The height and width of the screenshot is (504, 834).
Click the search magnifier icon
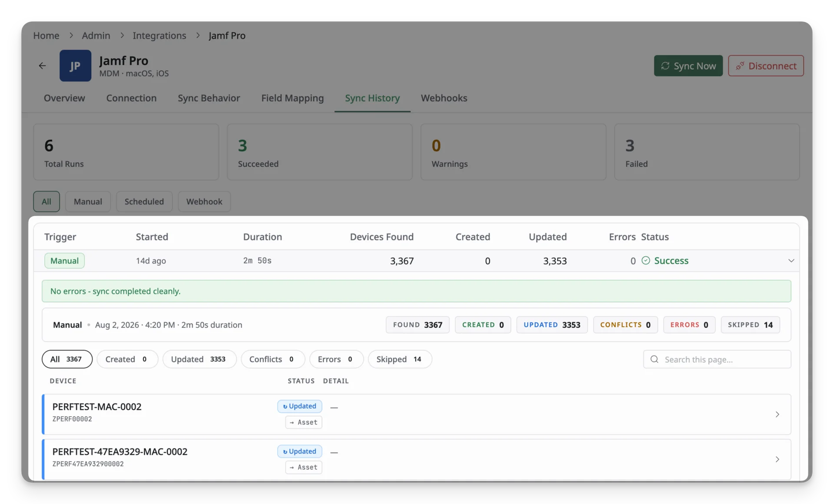[654, 359]
